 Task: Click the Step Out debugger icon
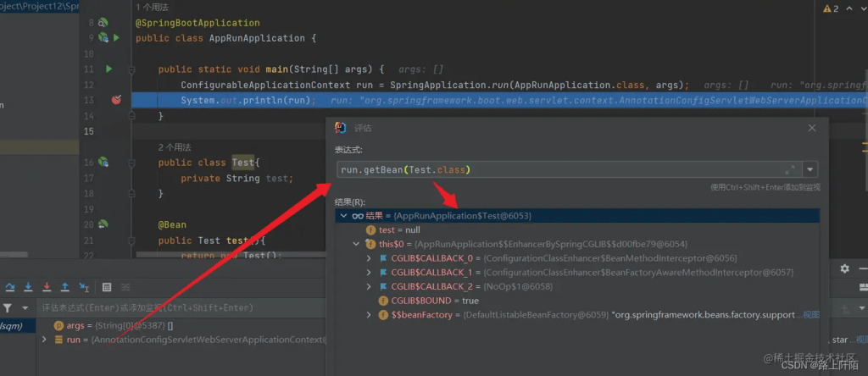click(x=65, y=287)
